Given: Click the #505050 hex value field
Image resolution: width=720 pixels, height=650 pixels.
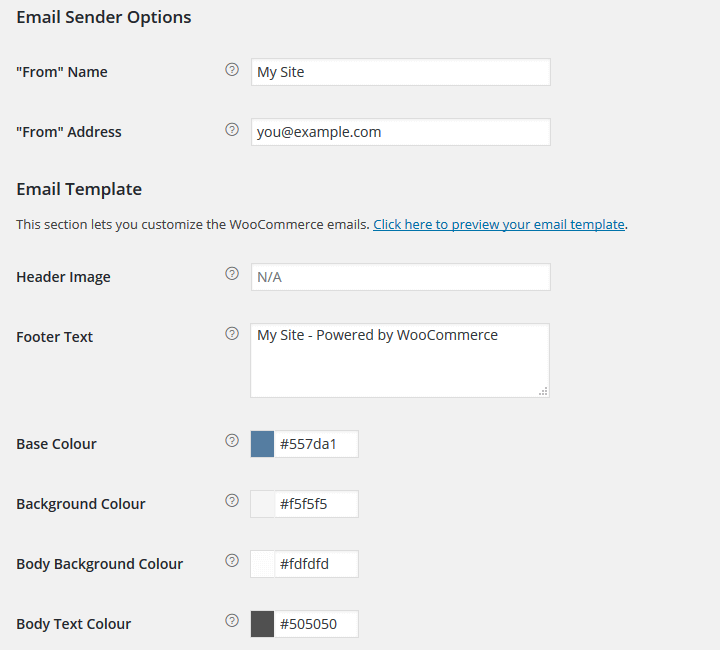Looking at the screenshot, I should coord(316,624).
